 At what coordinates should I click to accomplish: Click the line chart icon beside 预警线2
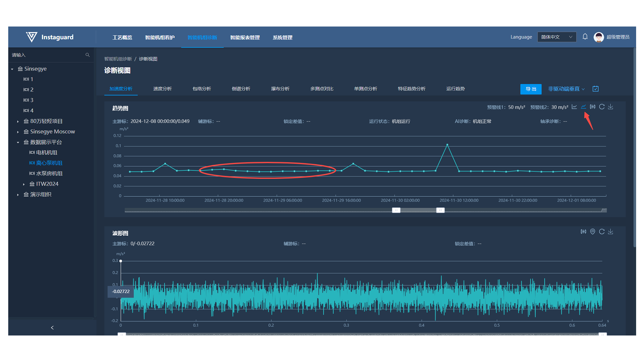tap(574, 107)
